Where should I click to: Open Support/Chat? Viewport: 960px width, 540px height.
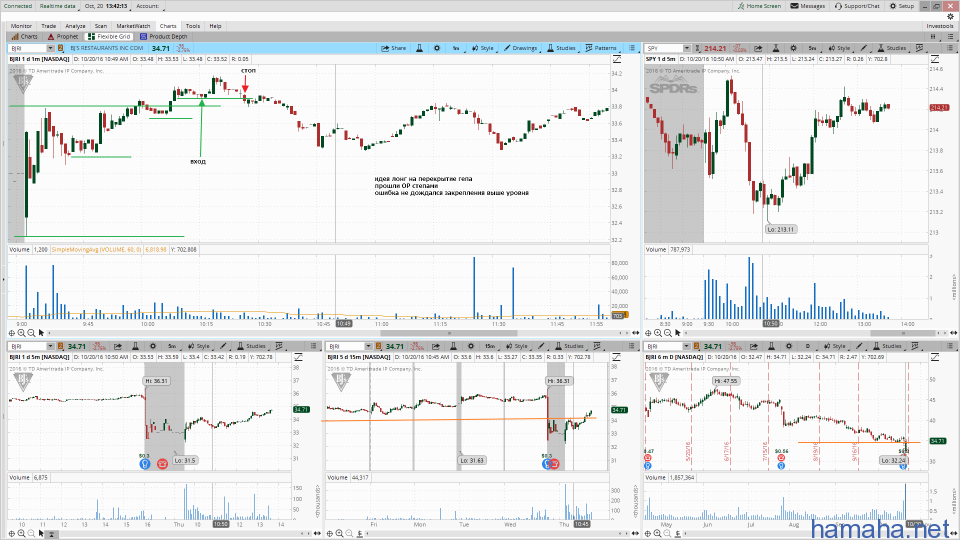click(x=857, y=6)
